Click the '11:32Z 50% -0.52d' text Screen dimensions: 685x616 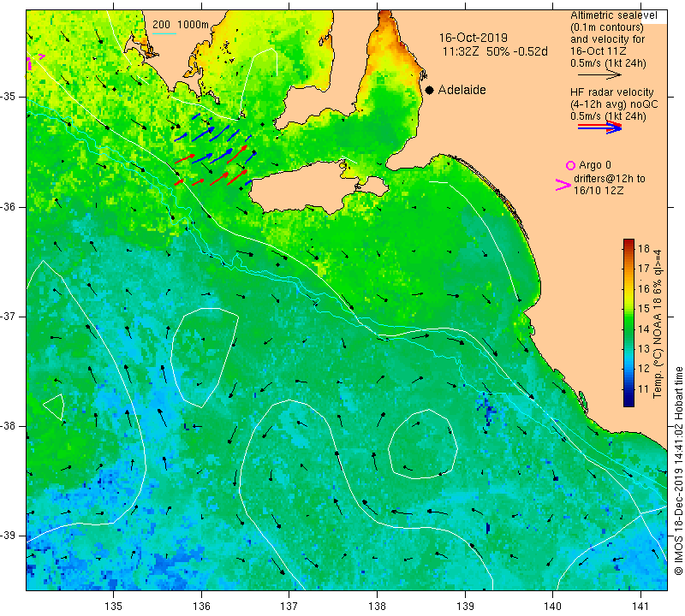(495, 51)
